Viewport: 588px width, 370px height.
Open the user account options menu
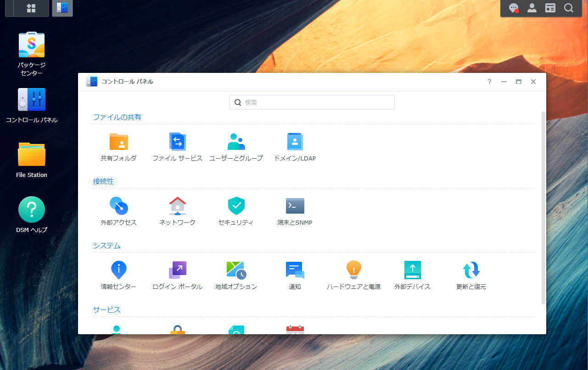532,8
